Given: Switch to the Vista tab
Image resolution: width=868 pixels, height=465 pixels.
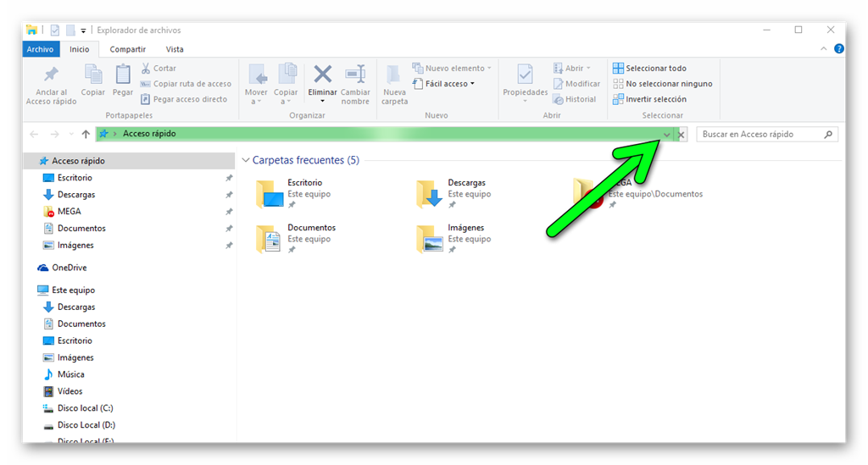Looking at the screenshot, I should [x=175, y=49].
